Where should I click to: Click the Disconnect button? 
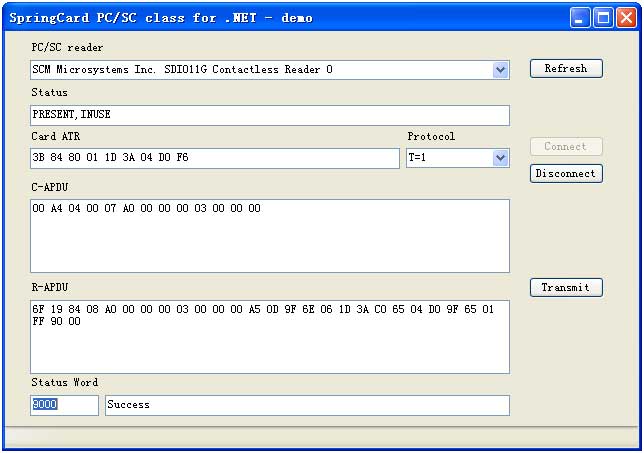(x=566, y=173)
